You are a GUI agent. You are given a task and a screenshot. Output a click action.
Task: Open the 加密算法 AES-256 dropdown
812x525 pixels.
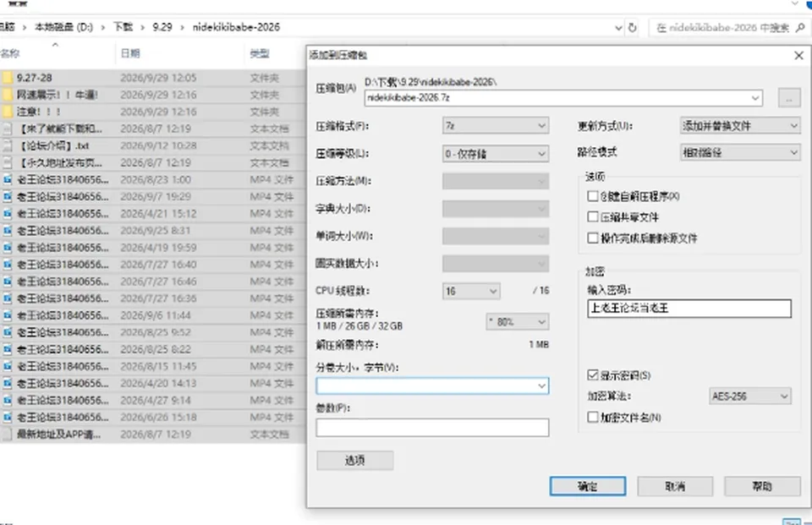[750, 396]
